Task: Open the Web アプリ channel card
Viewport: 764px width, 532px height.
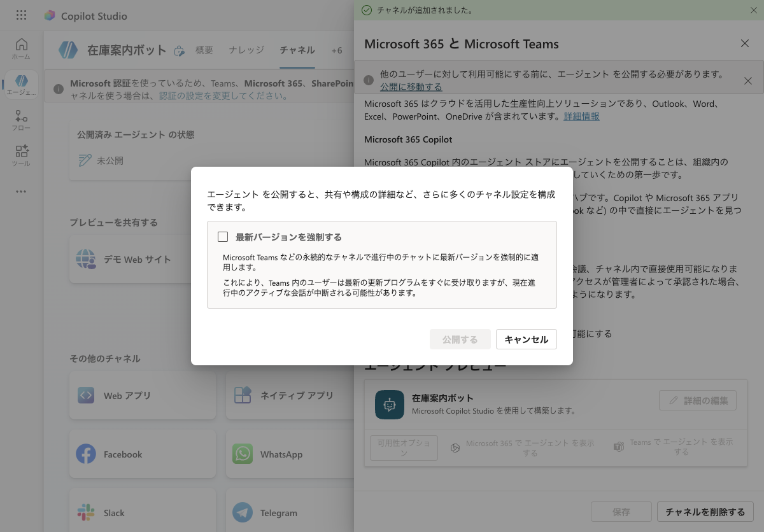Action: point(143,396)
